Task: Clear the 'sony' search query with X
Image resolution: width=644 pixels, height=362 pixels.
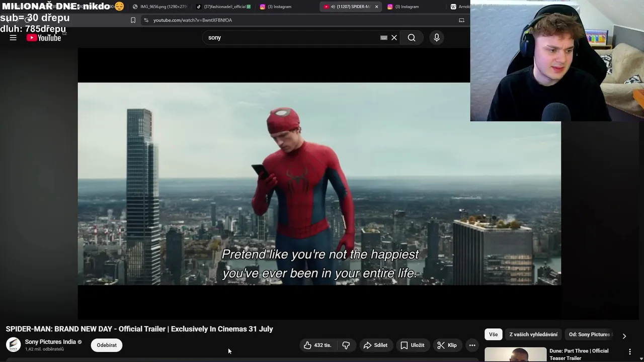Action: click(394, 38)
